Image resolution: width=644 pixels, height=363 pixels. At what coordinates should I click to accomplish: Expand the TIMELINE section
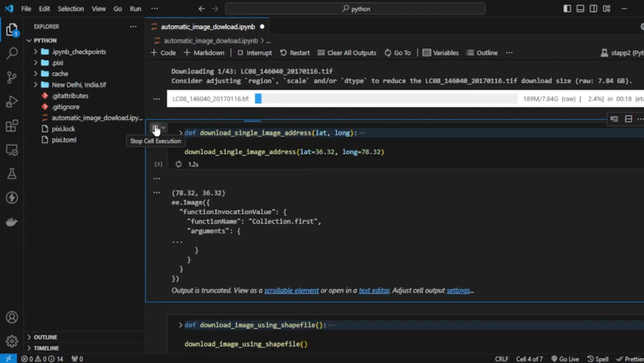click(x=46, y=348)
